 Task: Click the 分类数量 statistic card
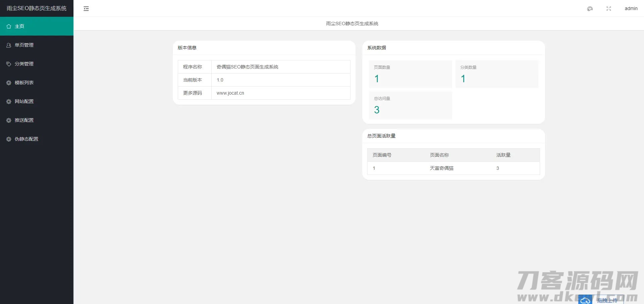coord(496,74)
